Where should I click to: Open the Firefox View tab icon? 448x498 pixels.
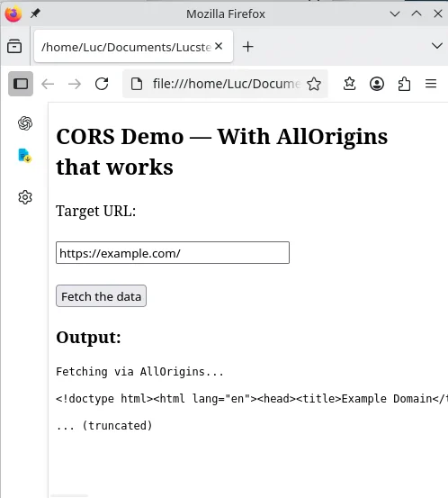(14, 46)
